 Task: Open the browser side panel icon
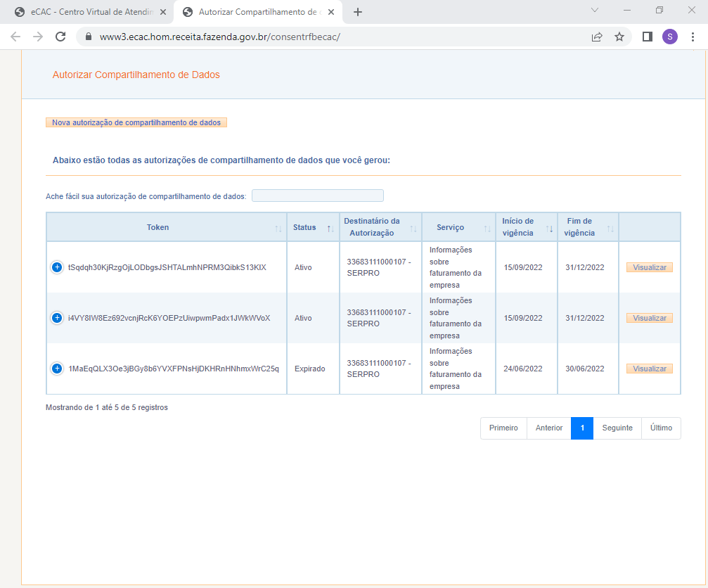pos(648,37)
